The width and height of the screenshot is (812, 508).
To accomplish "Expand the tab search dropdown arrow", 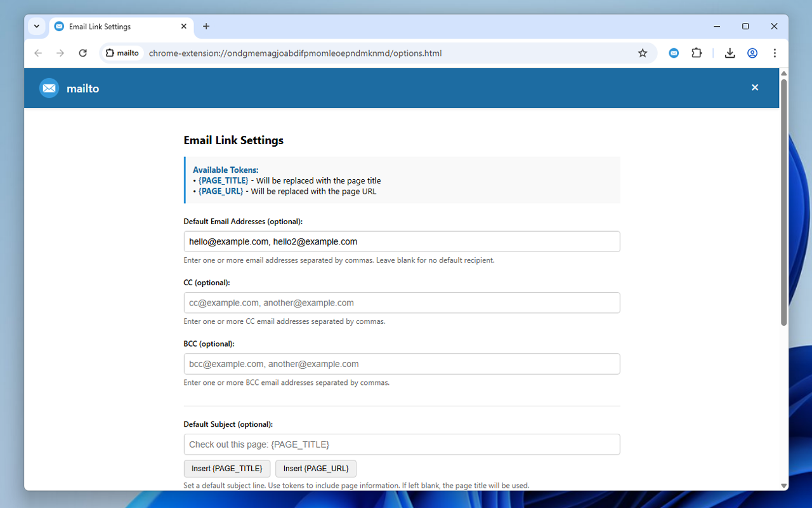I will coord(37,27).
